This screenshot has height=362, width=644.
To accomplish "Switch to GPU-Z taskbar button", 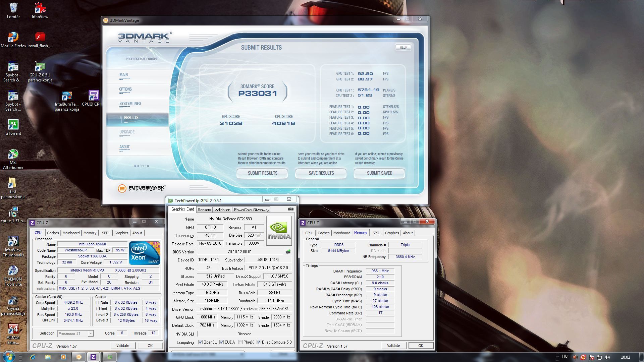I will click(110, 357).
